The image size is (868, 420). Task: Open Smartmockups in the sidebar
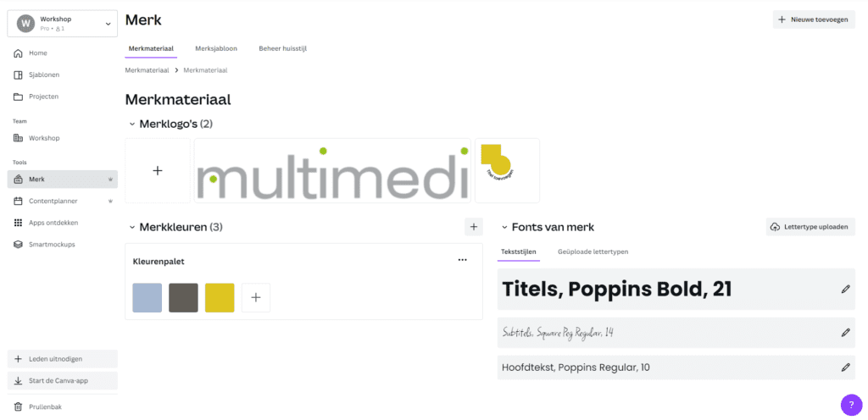coord(62,244)
